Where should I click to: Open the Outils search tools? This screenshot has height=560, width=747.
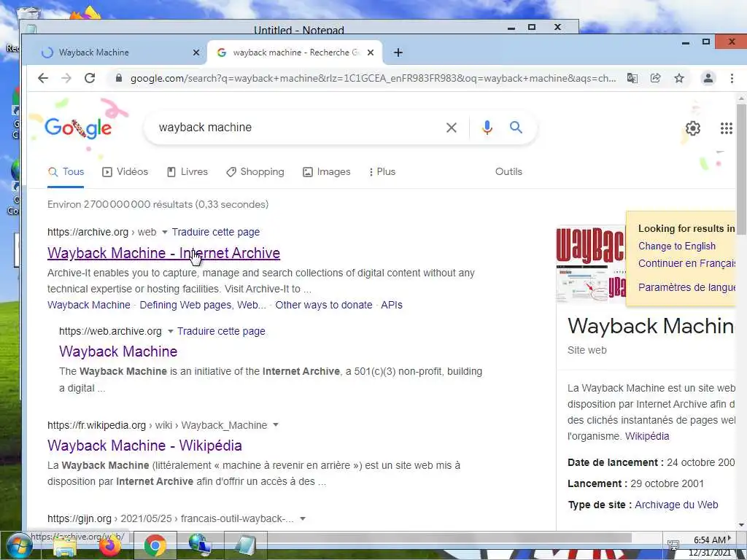508,172
